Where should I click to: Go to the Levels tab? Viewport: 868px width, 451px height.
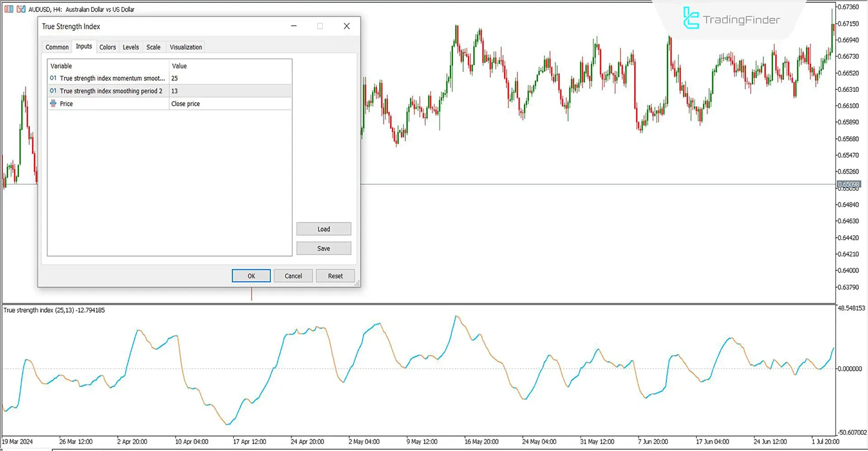point(131,47)
